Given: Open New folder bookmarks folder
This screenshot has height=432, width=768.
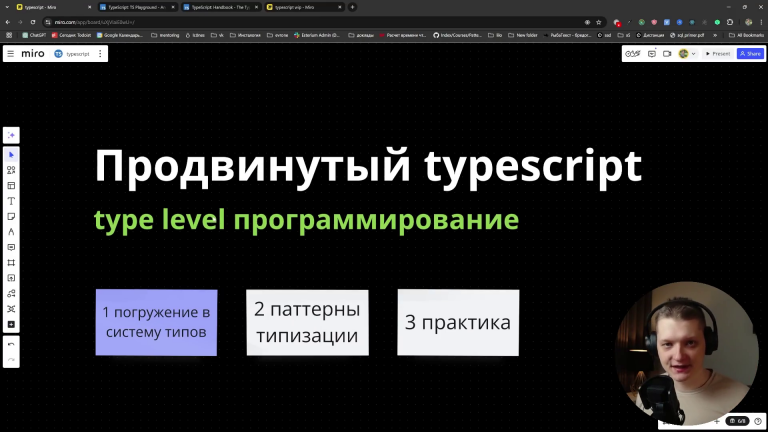Looking at the screenshot, I should tap(523, 35).
